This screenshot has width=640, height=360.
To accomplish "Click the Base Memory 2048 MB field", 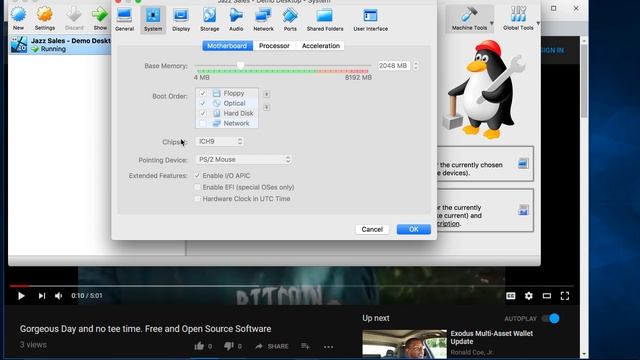I will [x=393, y=65].
